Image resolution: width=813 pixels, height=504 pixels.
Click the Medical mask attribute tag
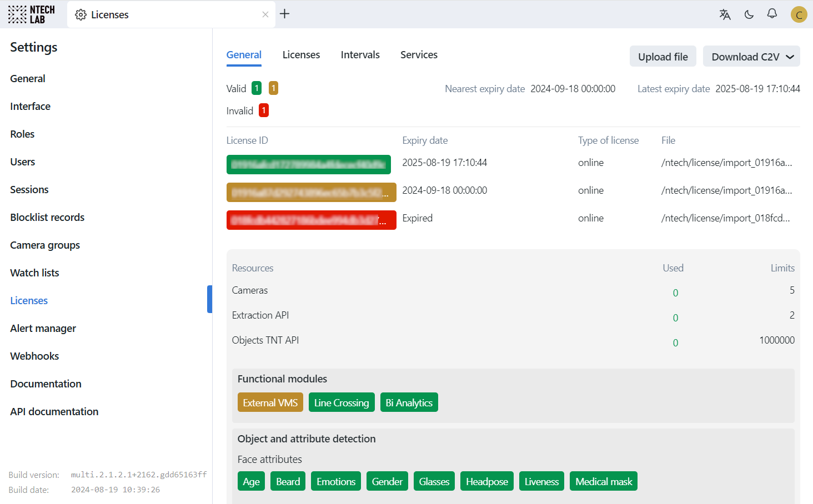pos(603,481)
